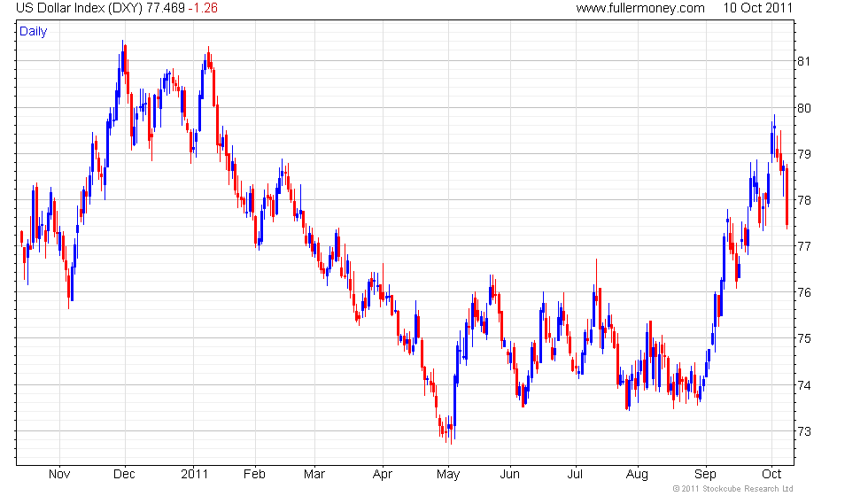
Task: Click the May month label
Action: click(448, 475)
